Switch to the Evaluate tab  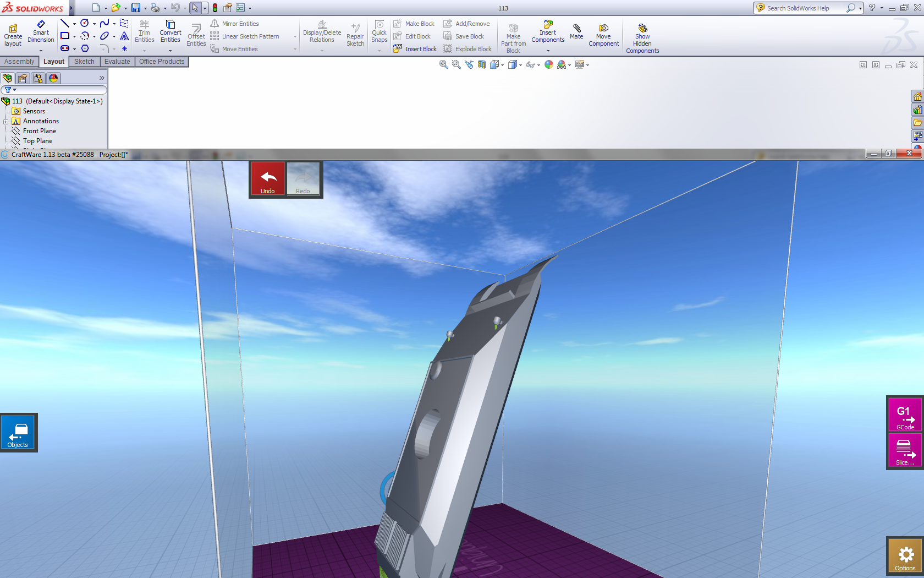[117, 62]
